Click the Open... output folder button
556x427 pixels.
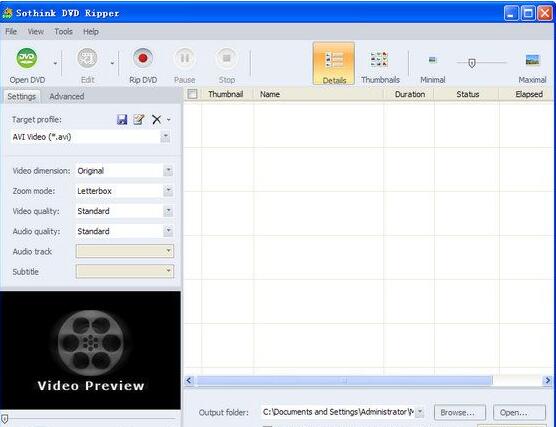(519, 412)
